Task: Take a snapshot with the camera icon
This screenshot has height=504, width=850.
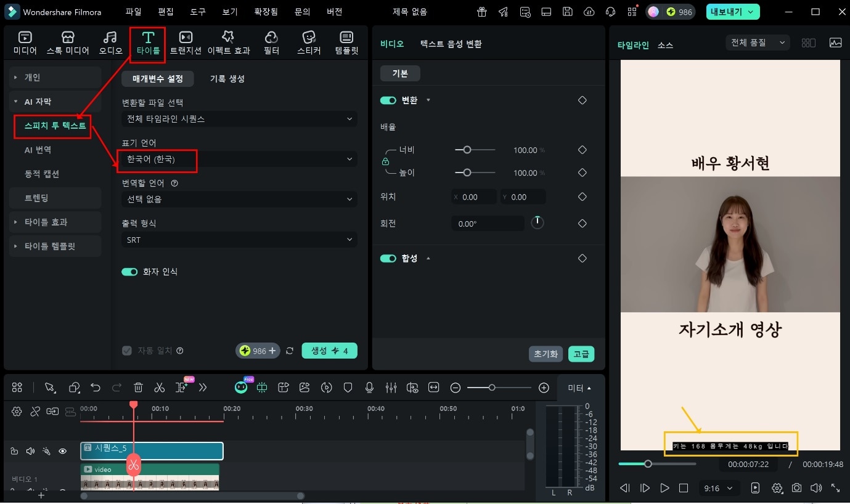Action: point(797,487)
